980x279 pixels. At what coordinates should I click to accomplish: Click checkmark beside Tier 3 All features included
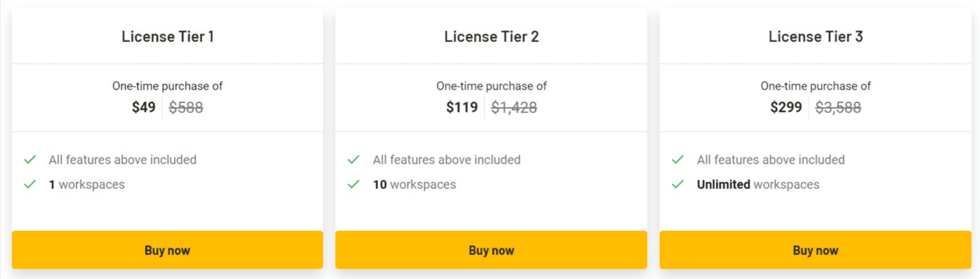(x=678, y=159)
